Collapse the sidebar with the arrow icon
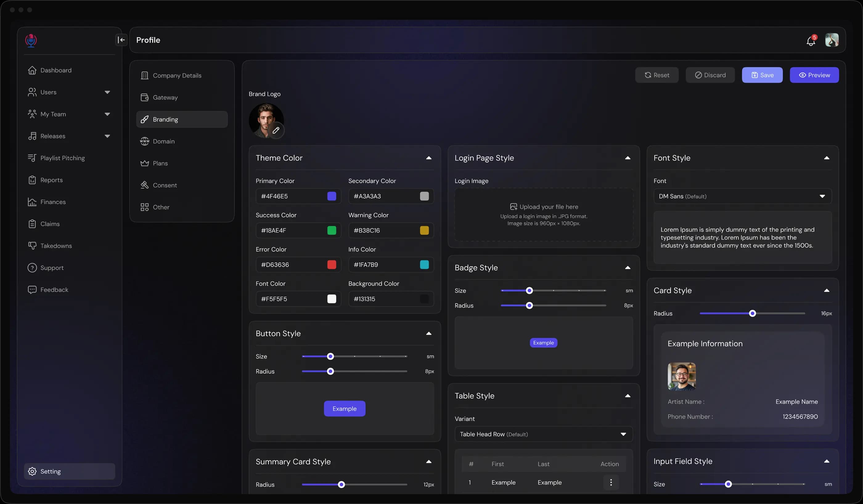Image resolution: width=863 pixels, height=504 pixels. (x=121, y=40)
